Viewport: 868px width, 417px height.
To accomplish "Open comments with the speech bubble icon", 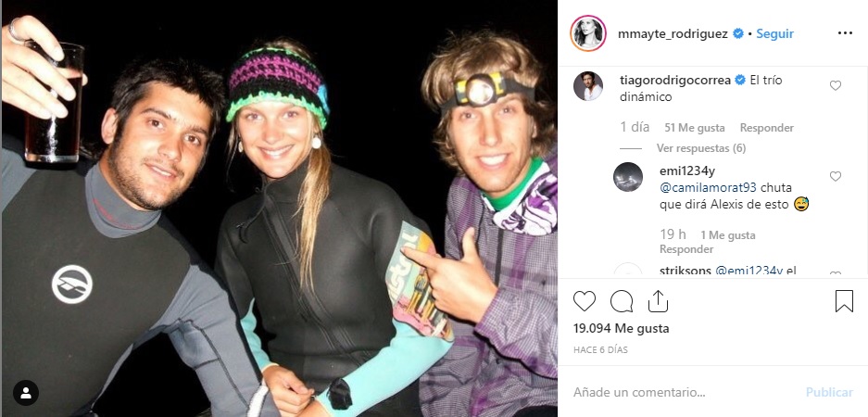I will [621, 301].
